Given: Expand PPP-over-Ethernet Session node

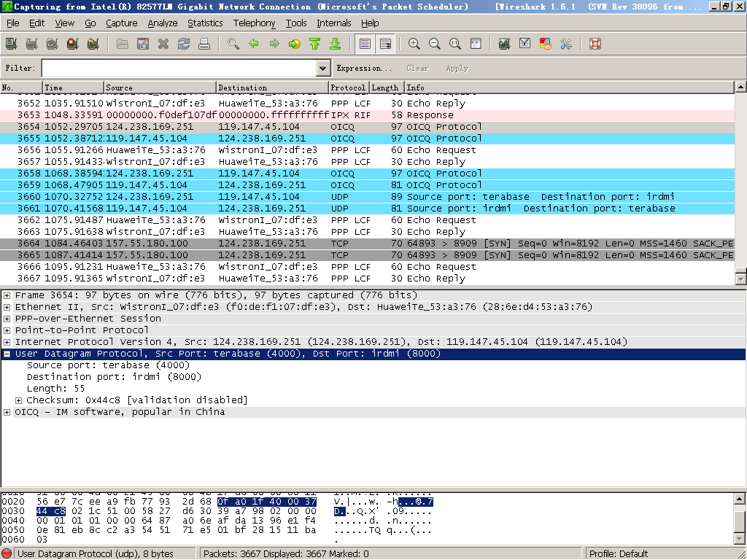Looking at the screenshot, I should 7,319.
